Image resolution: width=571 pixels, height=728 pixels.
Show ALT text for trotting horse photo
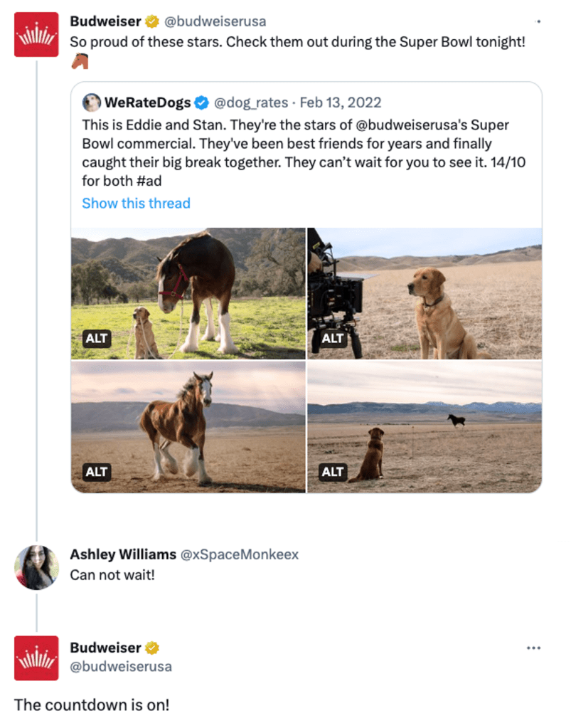(96, 472)
